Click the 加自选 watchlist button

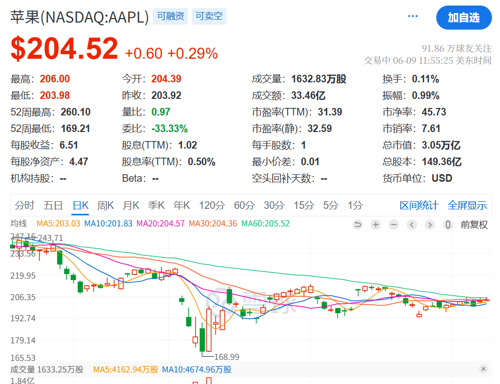464,17
